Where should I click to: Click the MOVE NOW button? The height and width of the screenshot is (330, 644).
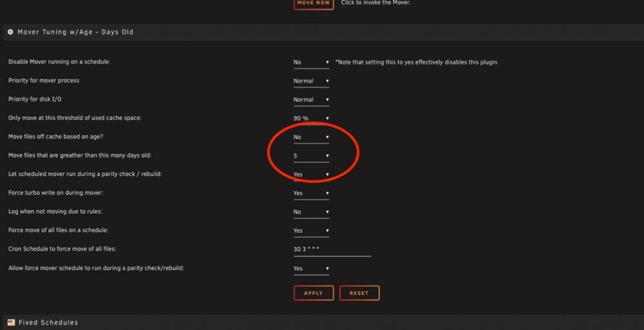[314, 3]
